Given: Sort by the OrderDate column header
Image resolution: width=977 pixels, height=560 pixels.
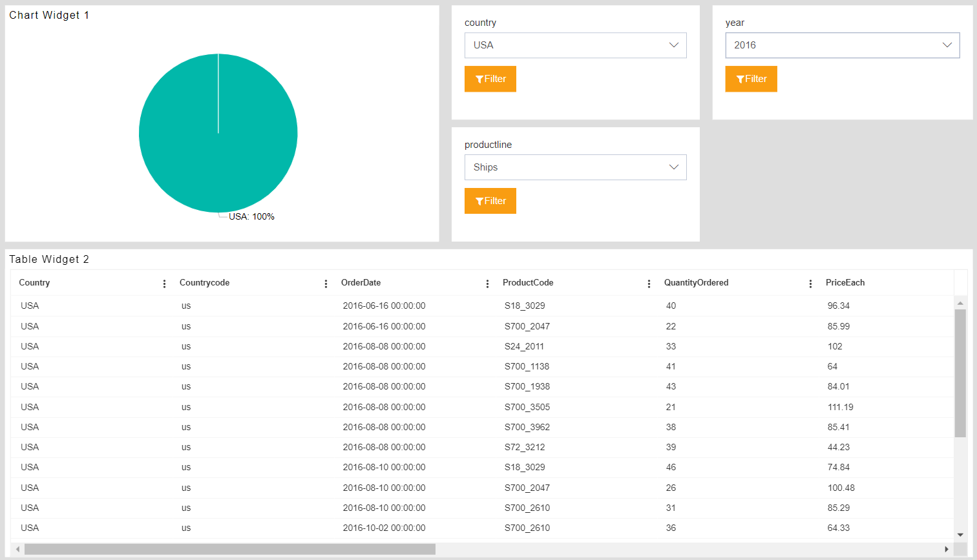Looking at the screenshot, I should [x=361, y=283].
